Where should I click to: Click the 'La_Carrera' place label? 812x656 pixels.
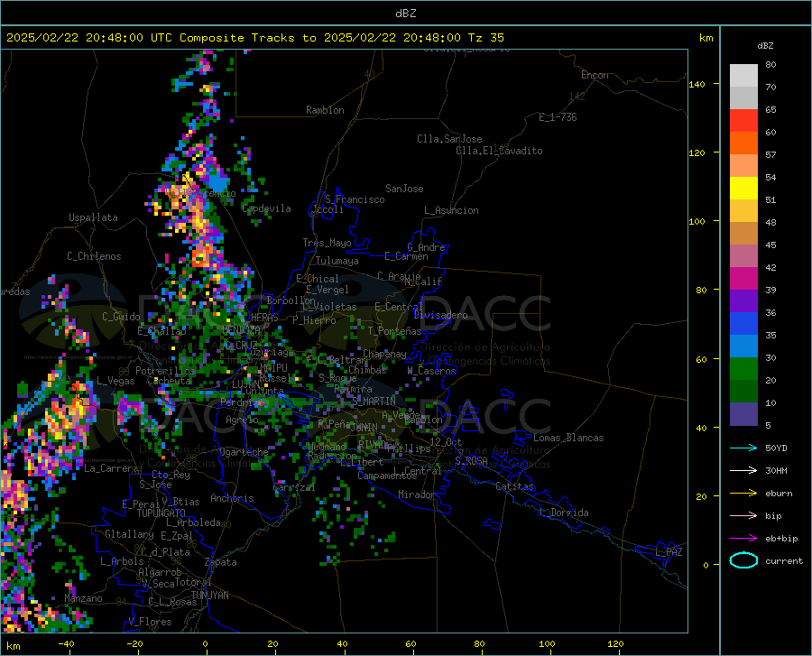111,468
